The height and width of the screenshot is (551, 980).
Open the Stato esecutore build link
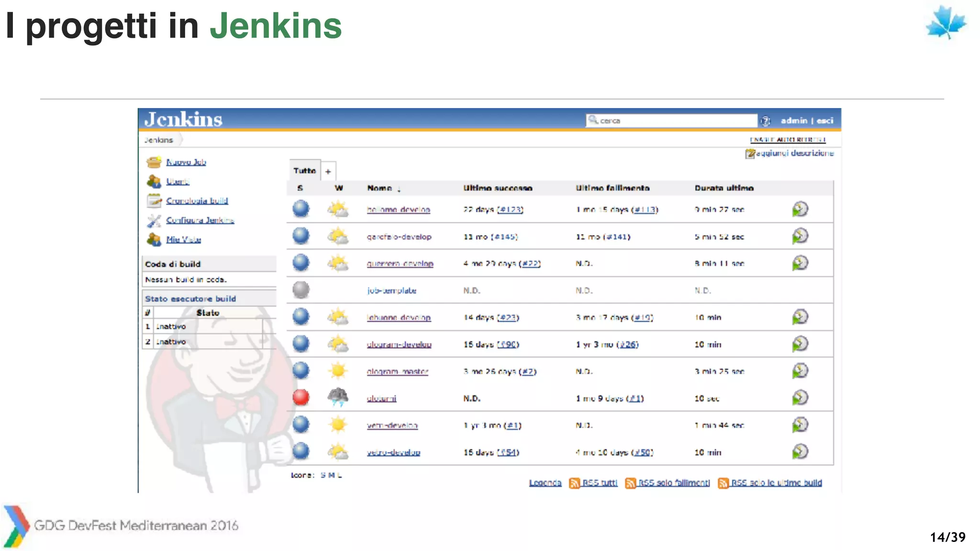[190, 299]
